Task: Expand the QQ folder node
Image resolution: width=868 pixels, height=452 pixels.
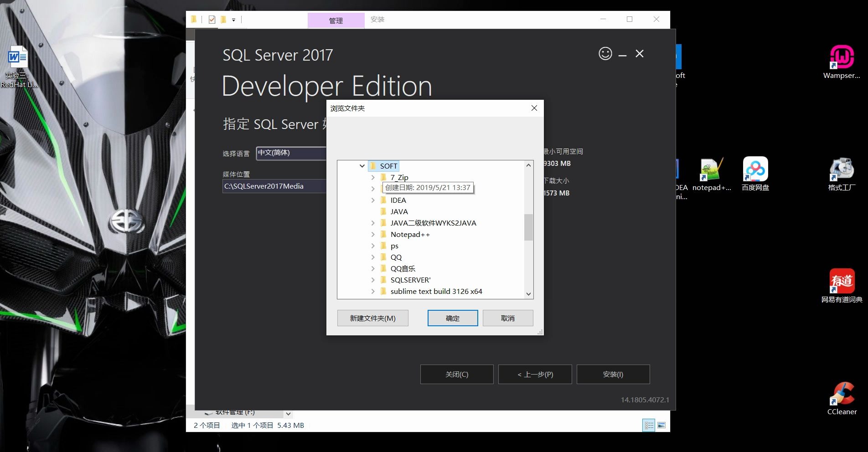Action: click(373, 257)
